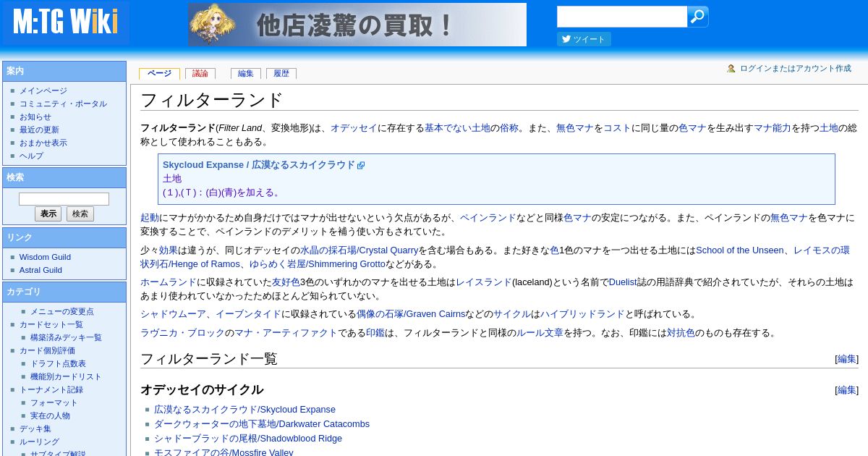Click マナ・アーティファクト link
The height and width of the screenshot is (456, 868).
[286, 333]
